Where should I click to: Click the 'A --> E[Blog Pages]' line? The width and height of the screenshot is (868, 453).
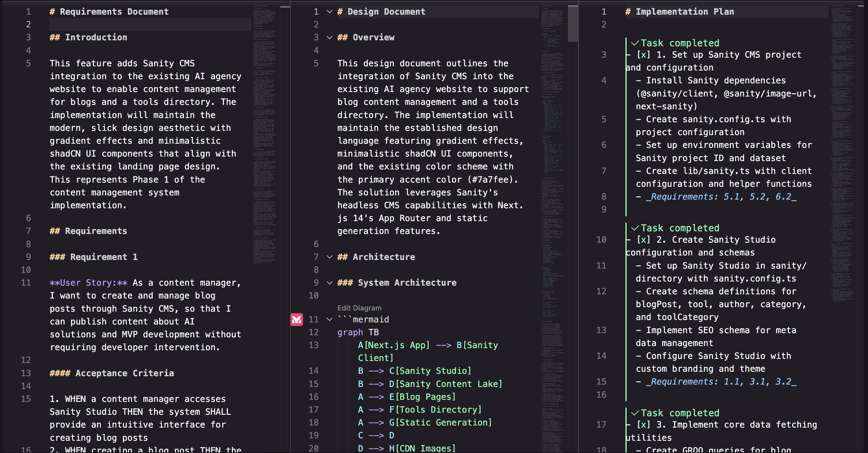(x=407, y=397)
